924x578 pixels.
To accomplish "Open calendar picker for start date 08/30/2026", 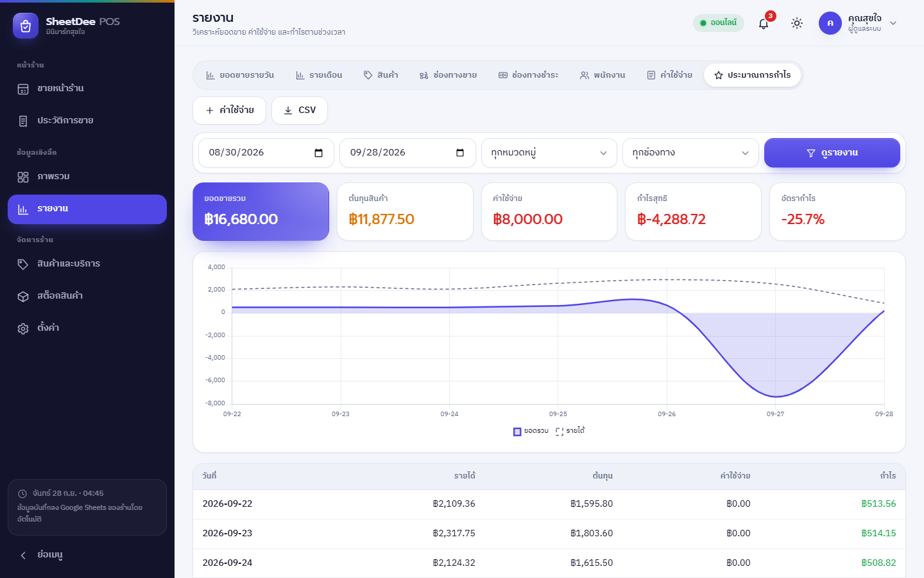I will coord(318,153).
